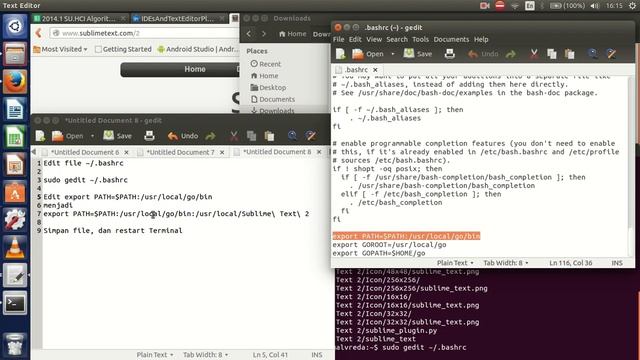This screenshot has height=360, width=640.
Task: Click line 'sudo gedit ~/.bashrc' in Untitled Document
Action: [85, 180]
